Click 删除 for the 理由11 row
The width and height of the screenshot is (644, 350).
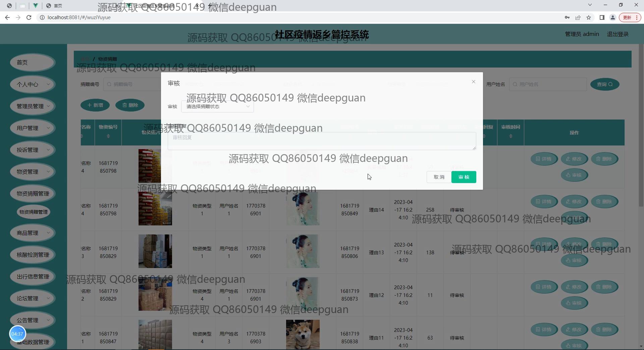(604, 330)
